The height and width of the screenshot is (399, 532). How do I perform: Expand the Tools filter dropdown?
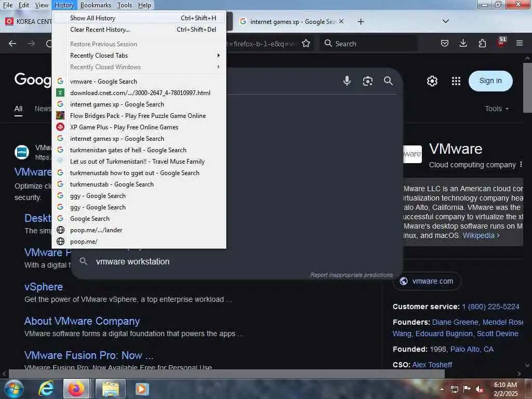click(497, 109)
